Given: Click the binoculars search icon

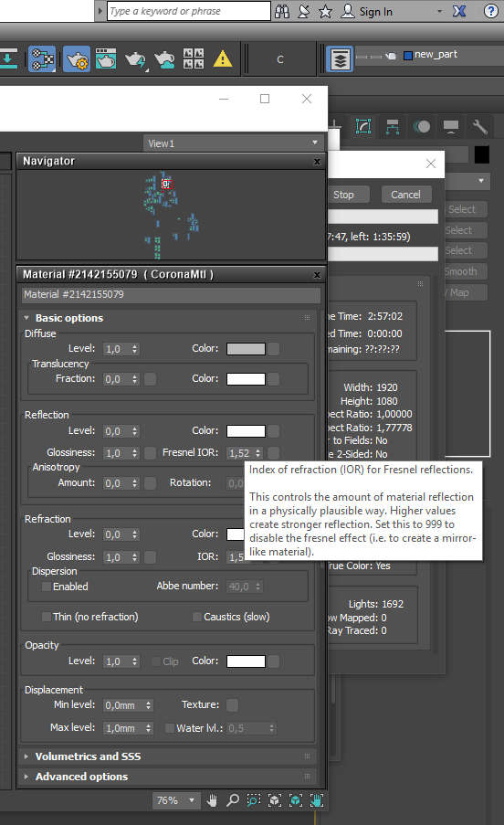Looking at the screenshot, I should (282, 11).
